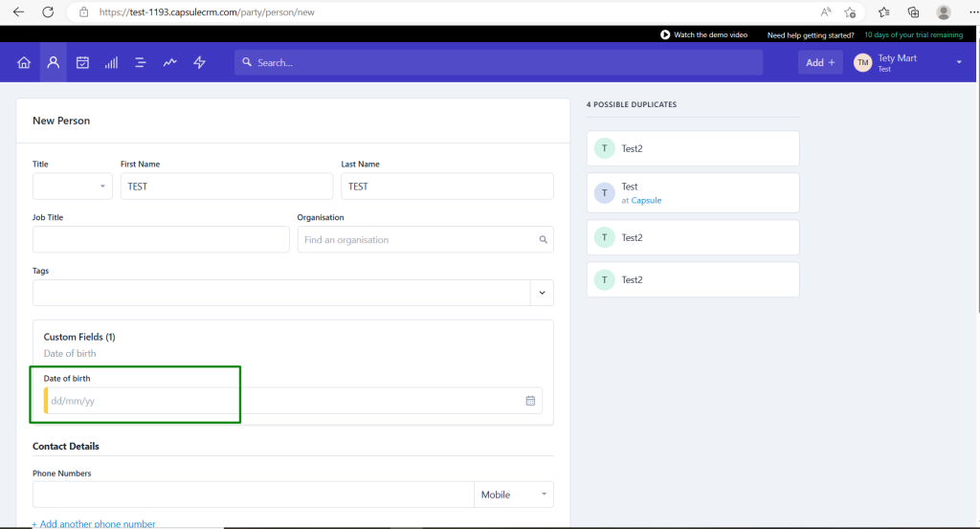Screen dimensions: 980x529
Task: Open browser Settings and more menu
Action: click(x=973, y=11)
